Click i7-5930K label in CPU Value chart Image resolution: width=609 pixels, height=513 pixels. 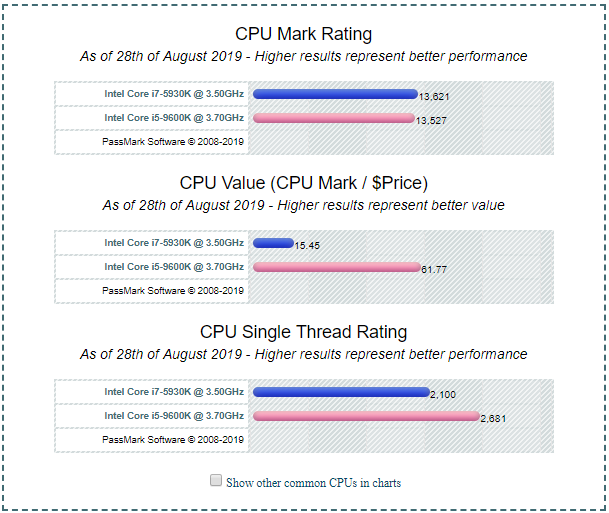tap(174, 243)
